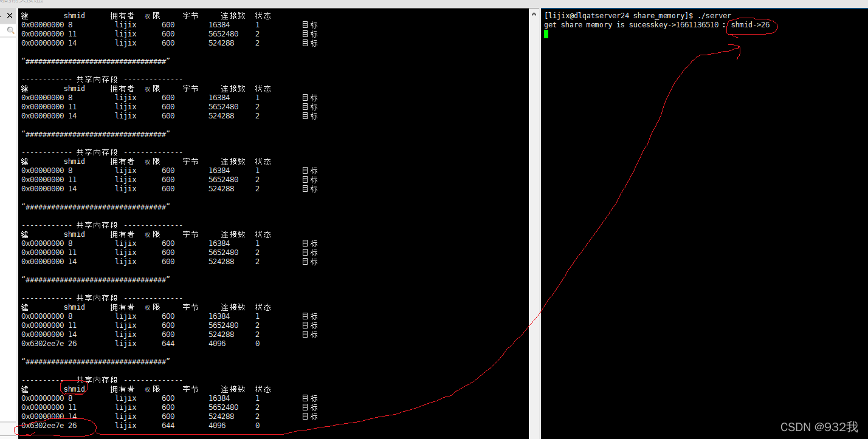The height and width of the screenshot is (439, 868).
Task: Click the '拥有者' header of the topmost table
Action: pos(122,16)
